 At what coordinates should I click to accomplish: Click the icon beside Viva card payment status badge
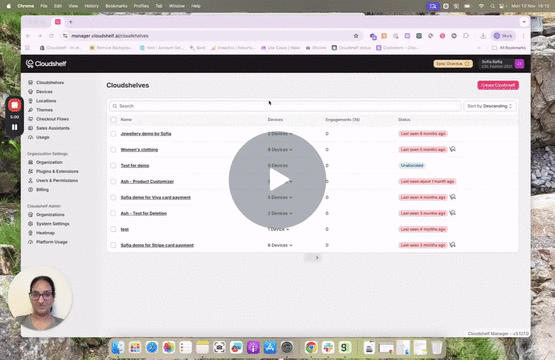[452, 197]
